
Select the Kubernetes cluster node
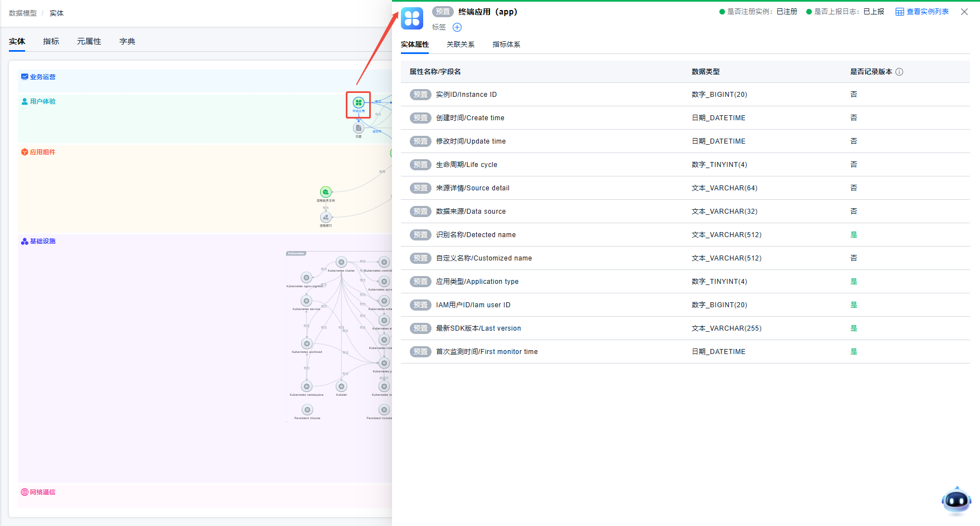click(341, 262)
